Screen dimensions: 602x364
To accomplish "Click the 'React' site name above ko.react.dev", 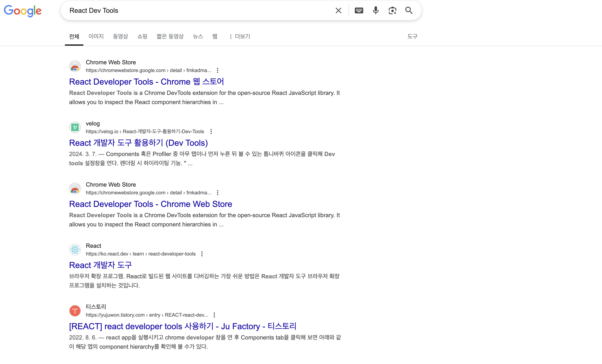I will coord(93,246).
